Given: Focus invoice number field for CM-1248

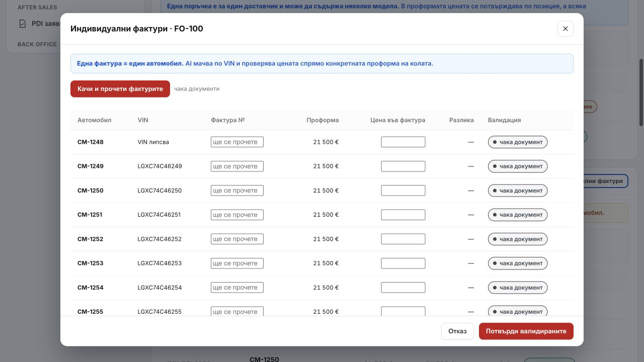Looking at the screenshot, I should tap(237, 142).
